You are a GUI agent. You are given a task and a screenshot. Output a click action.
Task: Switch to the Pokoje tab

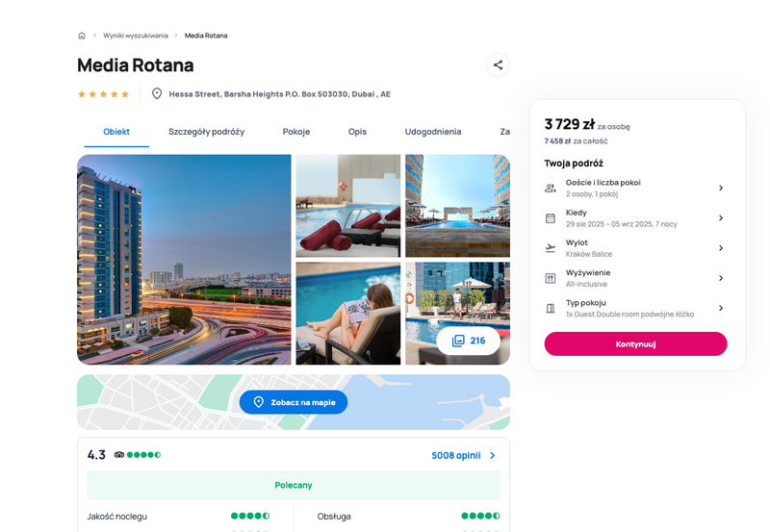[296, 132]
